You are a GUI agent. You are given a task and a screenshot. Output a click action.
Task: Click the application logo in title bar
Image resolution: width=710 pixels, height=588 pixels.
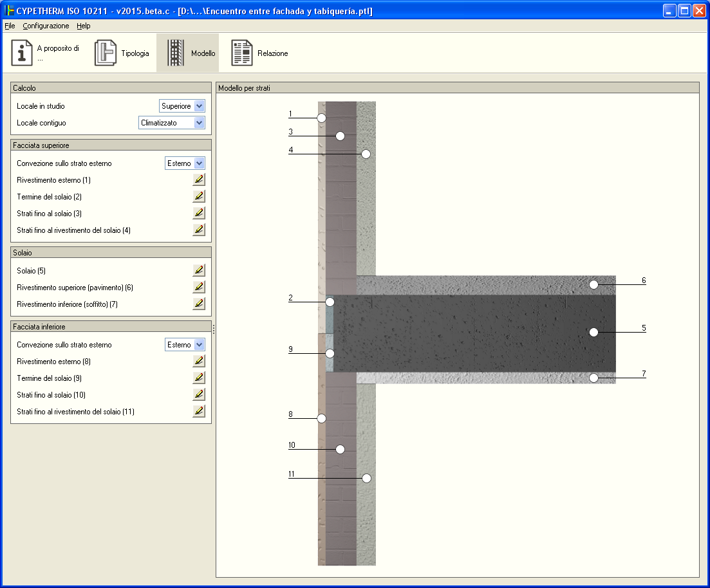[x=9, y=10]
